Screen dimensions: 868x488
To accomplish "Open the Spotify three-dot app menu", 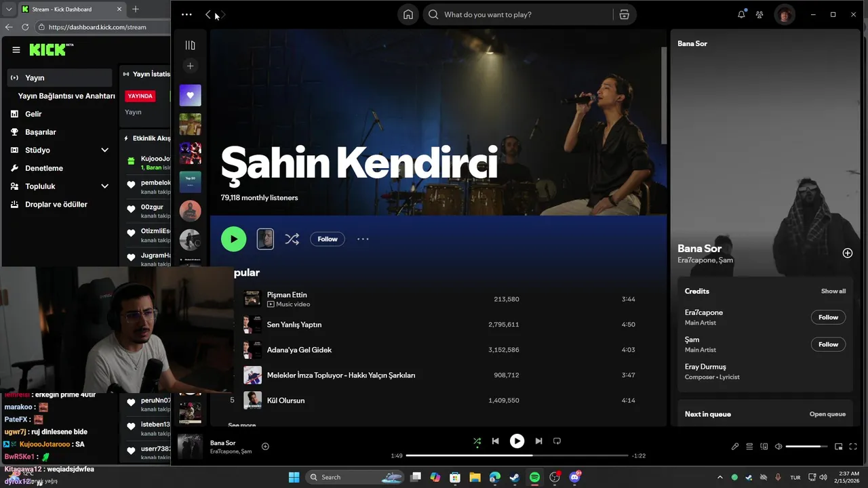I will 186,14.
